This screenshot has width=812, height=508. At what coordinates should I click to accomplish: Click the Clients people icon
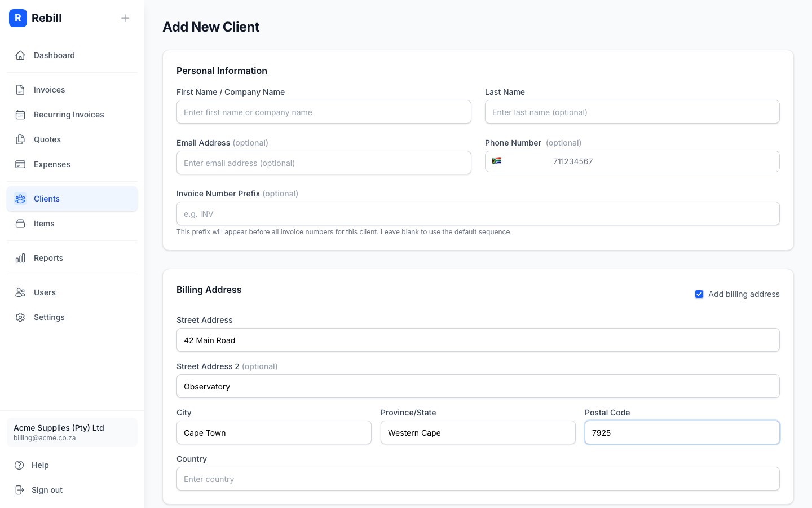tap(20, 199)
